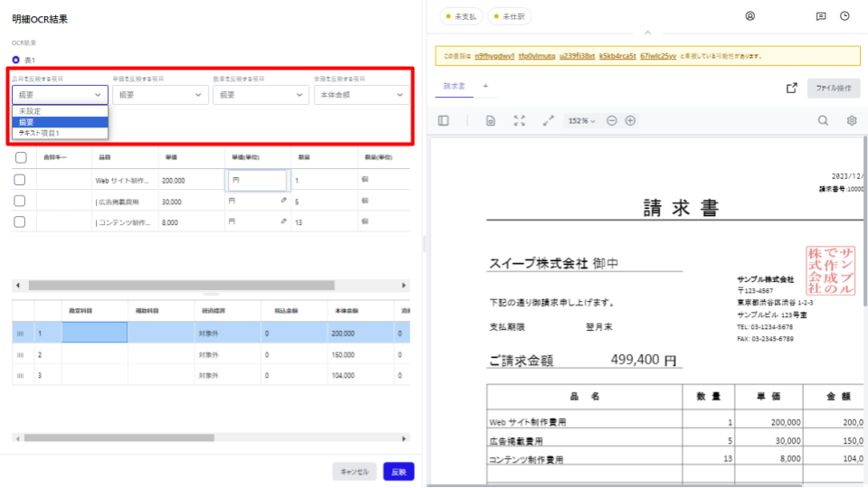Image resolution: width=868 pixels, height=488 pixels.
Task: Open the duplicate link n9fhygdwy1
Action: pos(495,56)
